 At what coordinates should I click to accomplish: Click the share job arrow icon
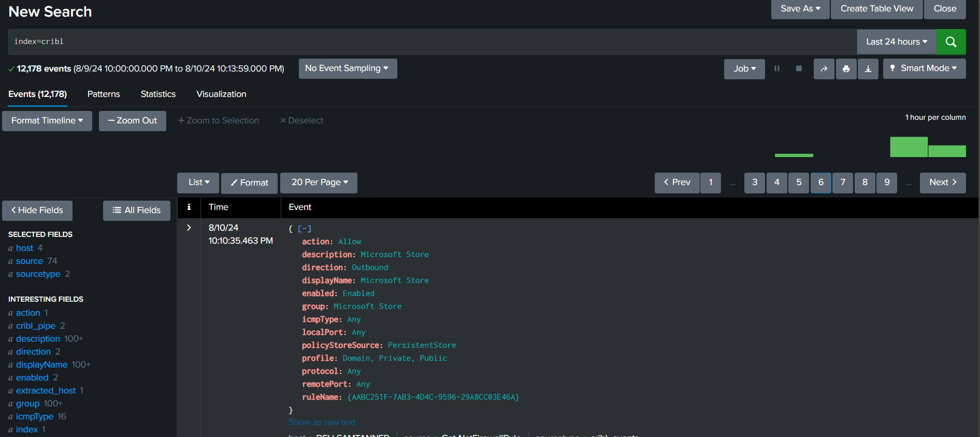coord(824,68)
